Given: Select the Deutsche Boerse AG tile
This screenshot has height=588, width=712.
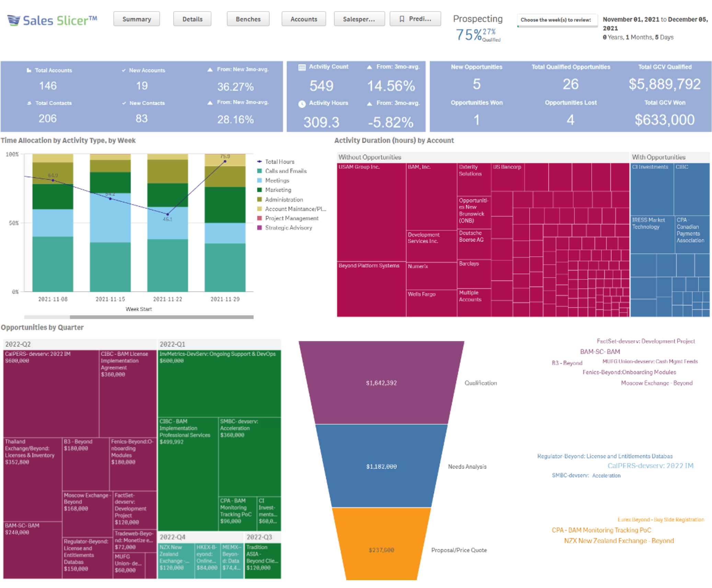Looking at the screenshot, I should [x=474, y=244].
